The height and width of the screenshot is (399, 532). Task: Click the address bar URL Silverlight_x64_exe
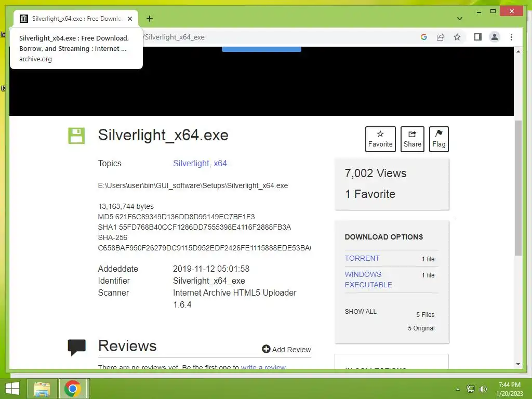175,37
